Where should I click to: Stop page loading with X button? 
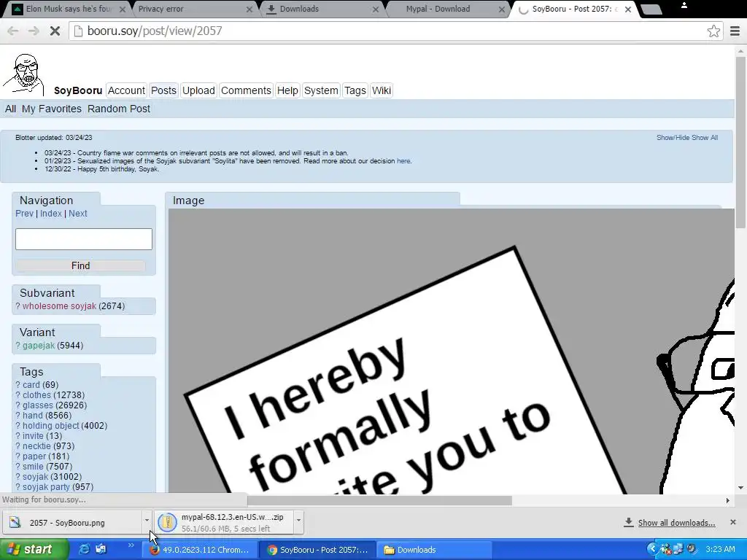tap(55, 31)
